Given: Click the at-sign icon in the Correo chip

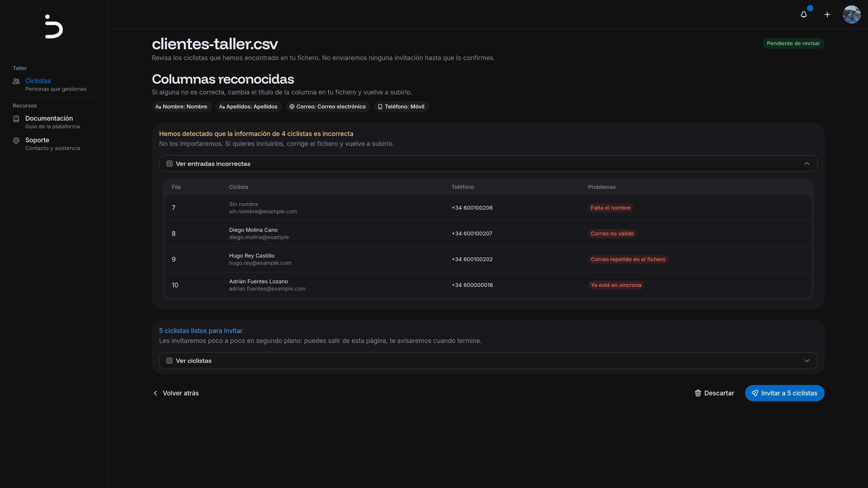Looking at the screenshot, I should [292, 107].
